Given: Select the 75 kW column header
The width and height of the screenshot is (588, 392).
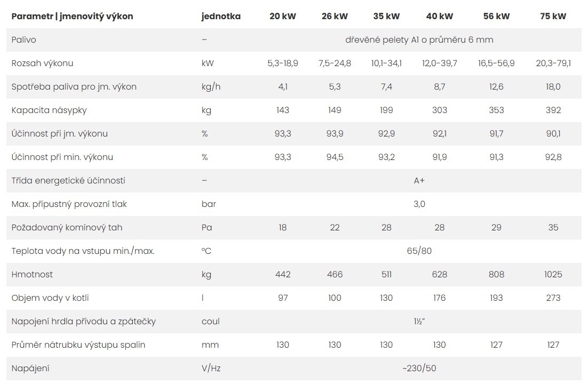Looking at the screenshot, I should tap(553, 16).
